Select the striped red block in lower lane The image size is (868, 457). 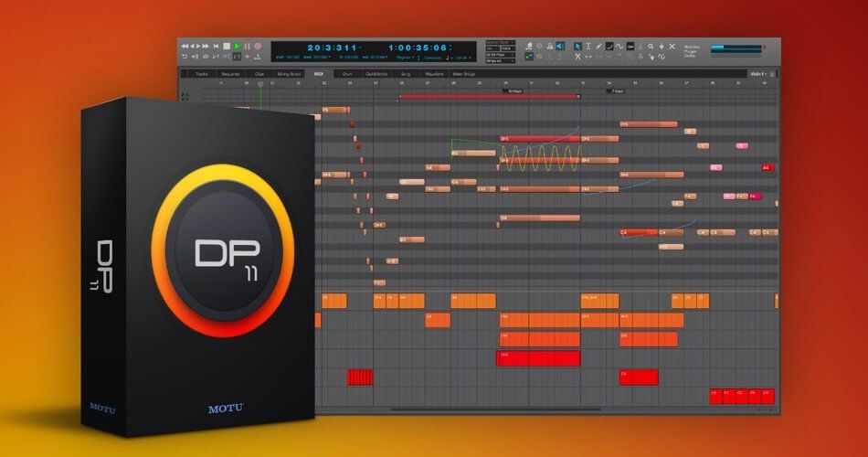pyautogui.click(x=360, y=377)
